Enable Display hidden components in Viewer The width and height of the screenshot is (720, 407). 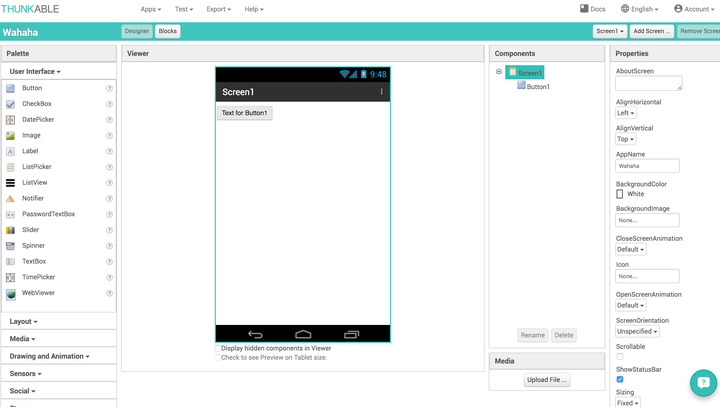click(218, 348)
